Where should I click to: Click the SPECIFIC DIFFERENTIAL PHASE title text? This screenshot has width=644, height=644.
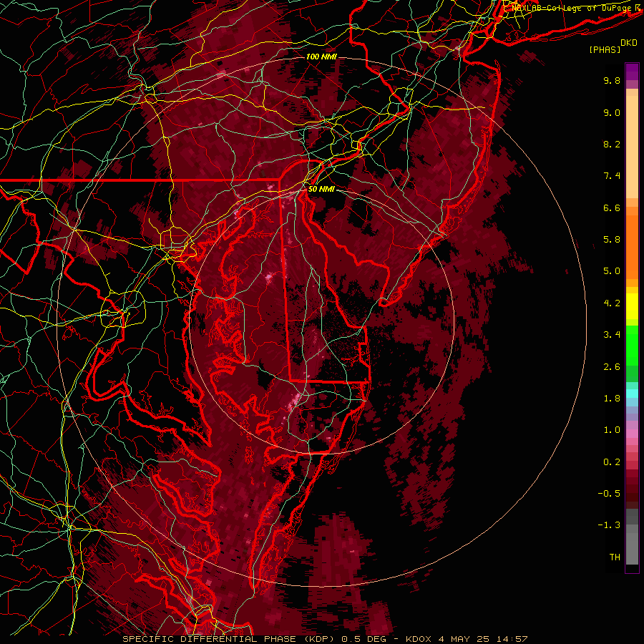pyautogui.click(x=209, y=639)
